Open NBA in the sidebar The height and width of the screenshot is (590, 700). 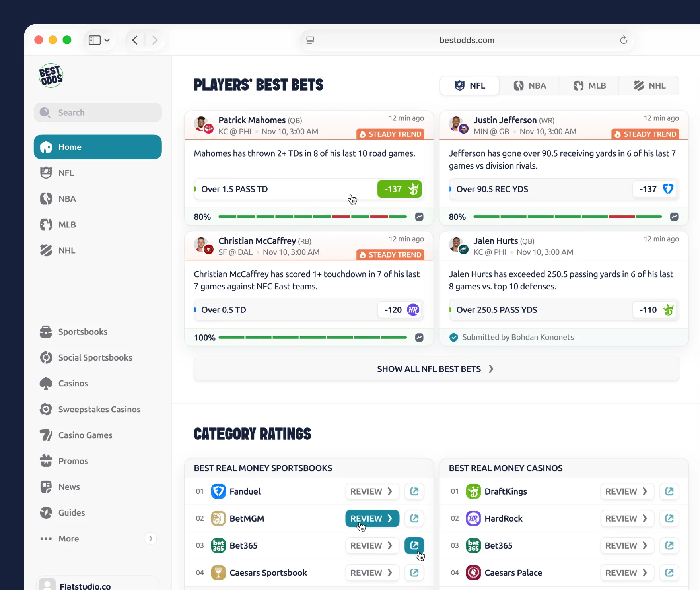pos(98,199)
